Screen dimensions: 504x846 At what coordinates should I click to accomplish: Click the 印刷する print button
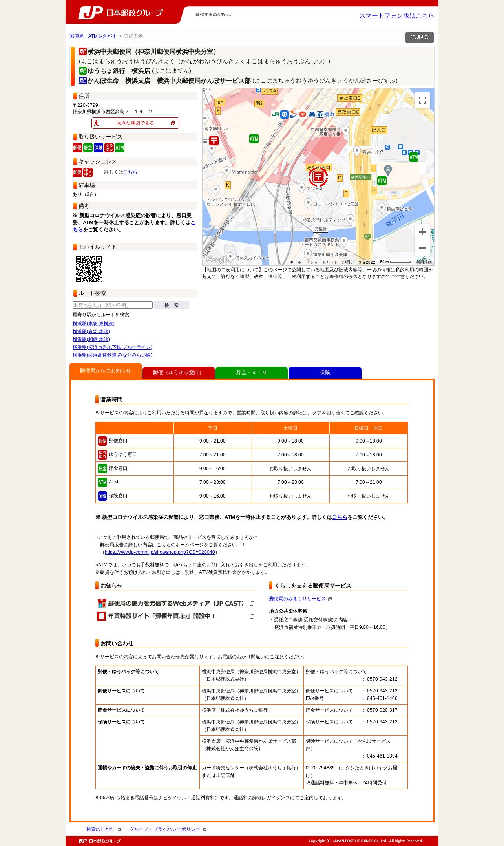(x=419, y=37)
